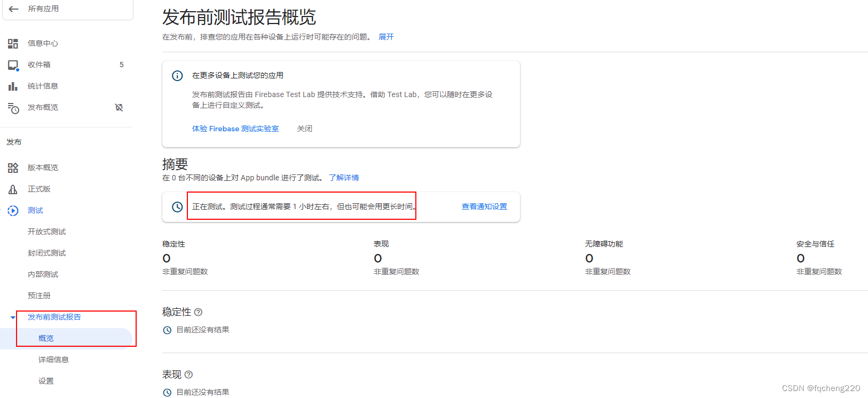Click the clock icon in the 正在测试 status card
This screenshot has height=398, width=868.
click(177, 207)
